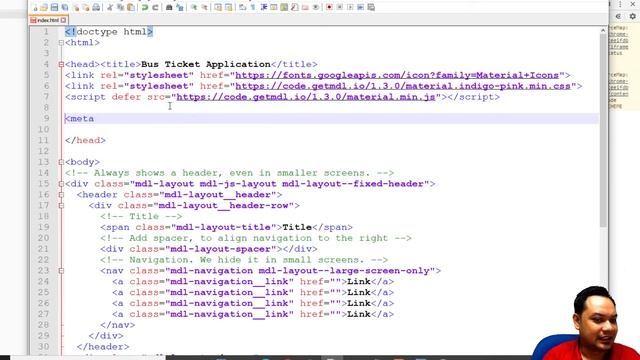Click the Cut scissors icon
The height and width of the screenshot is (360, 640).
pyautogui.click(x=110, y=7)
